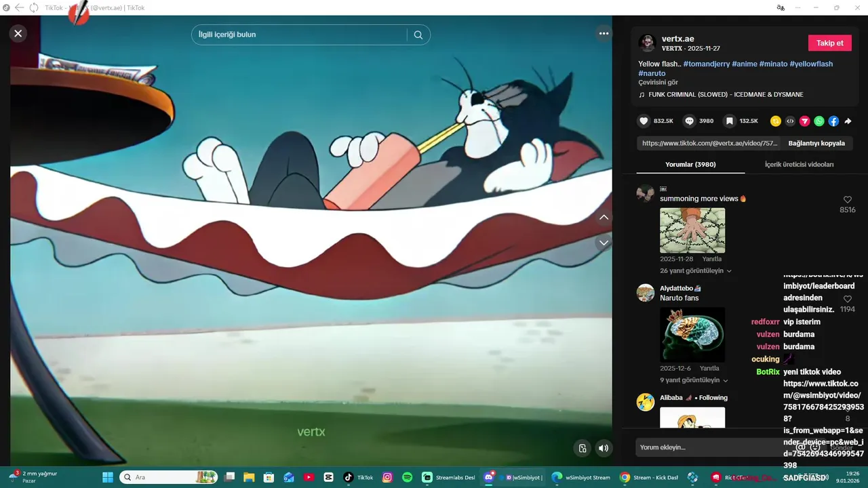Reload the page with browser refresh icon

[x=33, y=7]
